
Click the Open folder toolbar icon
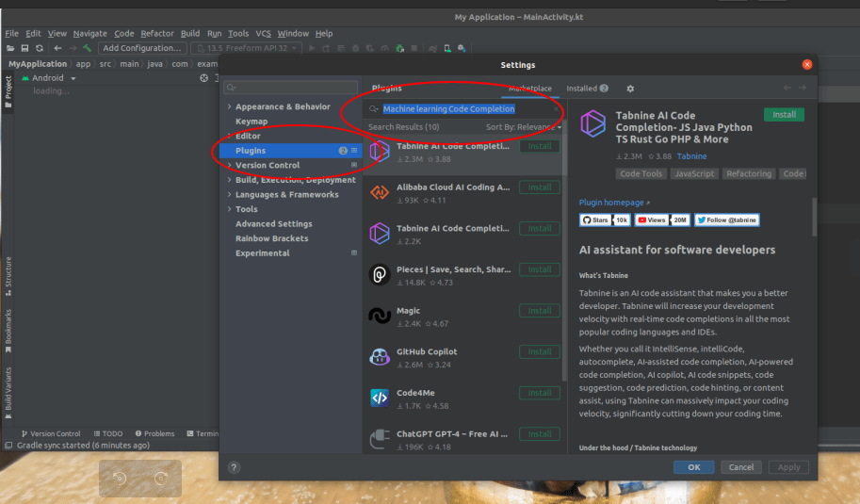10,48
